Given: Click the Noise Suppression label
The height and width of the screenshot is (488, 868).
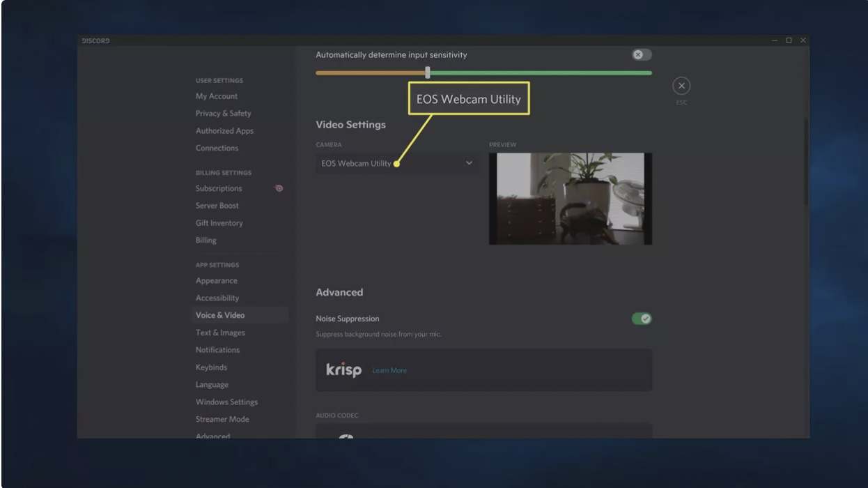Looking at the screenshot, I should pos(348,319).
